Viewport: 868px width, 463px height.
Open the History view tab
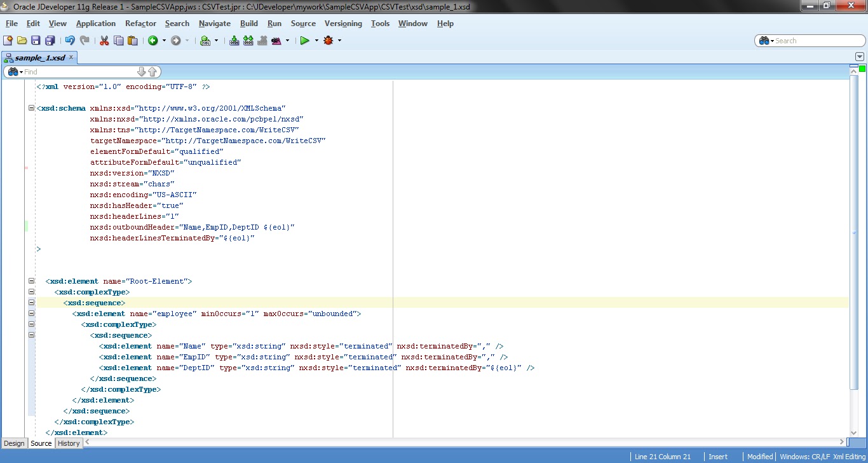(68, 443)
